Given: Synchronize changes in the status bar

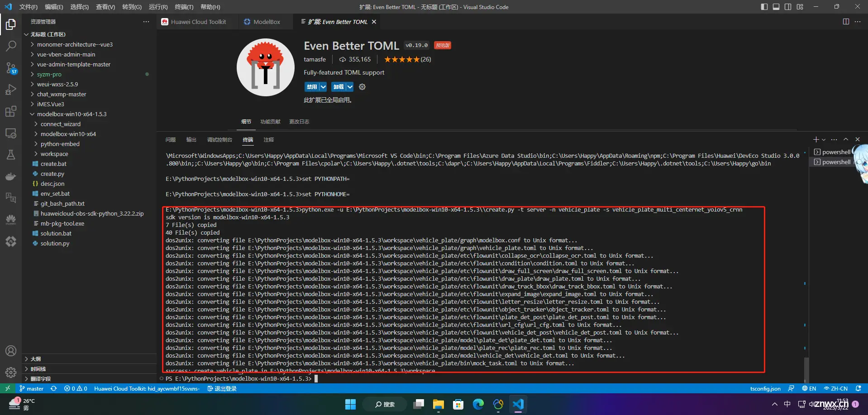Looking at the screenshot, I should (53, 388).
